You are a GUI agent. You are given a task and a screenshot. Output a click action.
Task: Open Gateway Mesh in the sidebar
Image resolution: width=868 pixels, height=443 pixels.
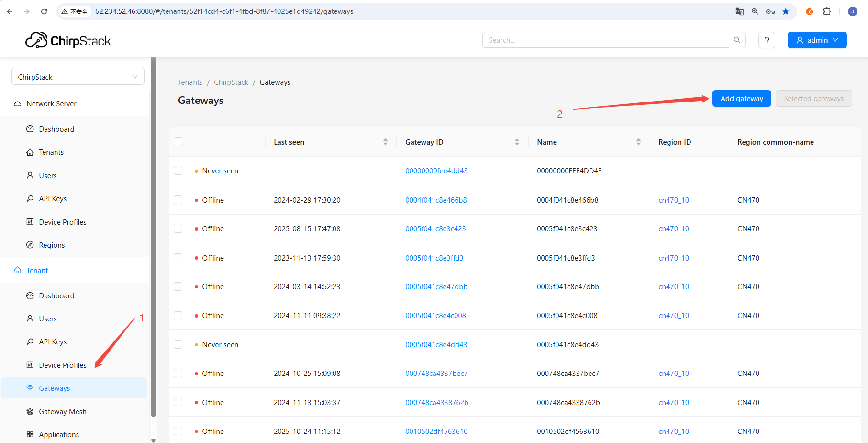[62, 411]
